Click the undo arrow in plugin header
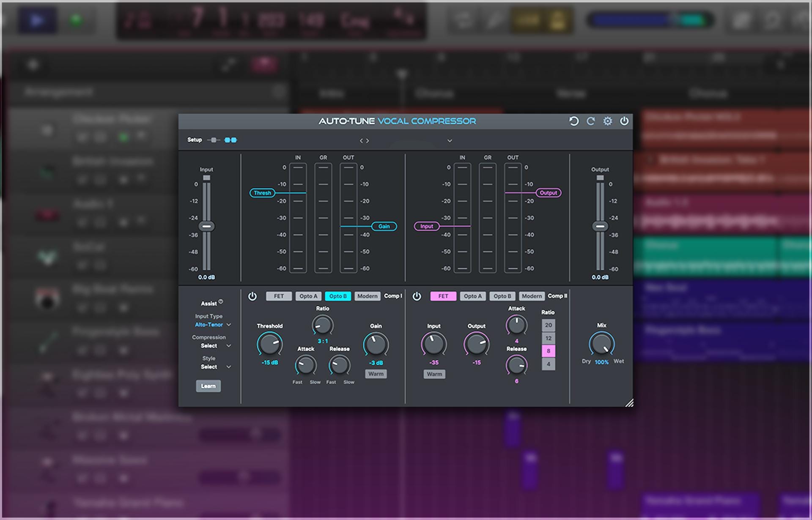The width and height of the screenshot is (812, 520). tap(573, 121)
